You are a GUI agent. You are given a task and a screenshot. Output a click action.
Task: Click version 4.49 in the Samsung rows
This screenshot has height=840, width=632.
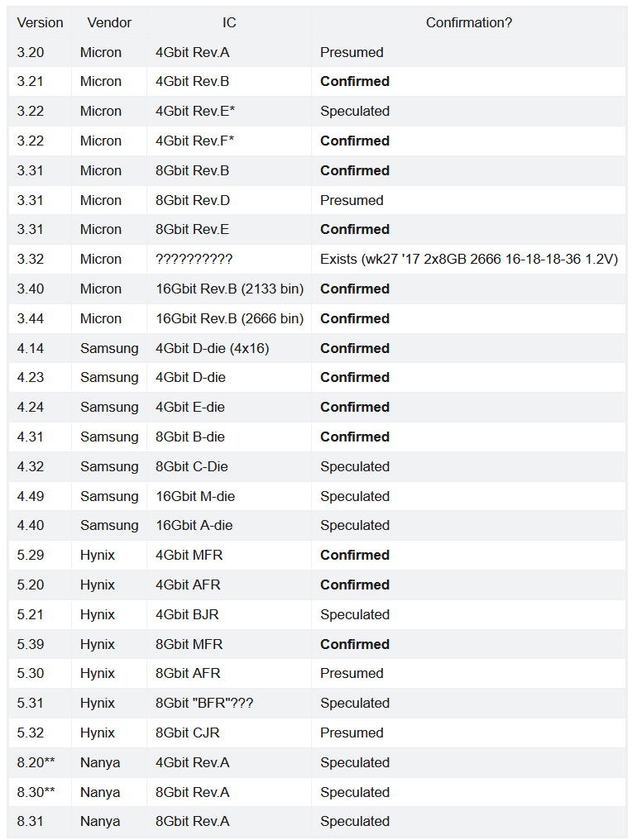point(30,497)
